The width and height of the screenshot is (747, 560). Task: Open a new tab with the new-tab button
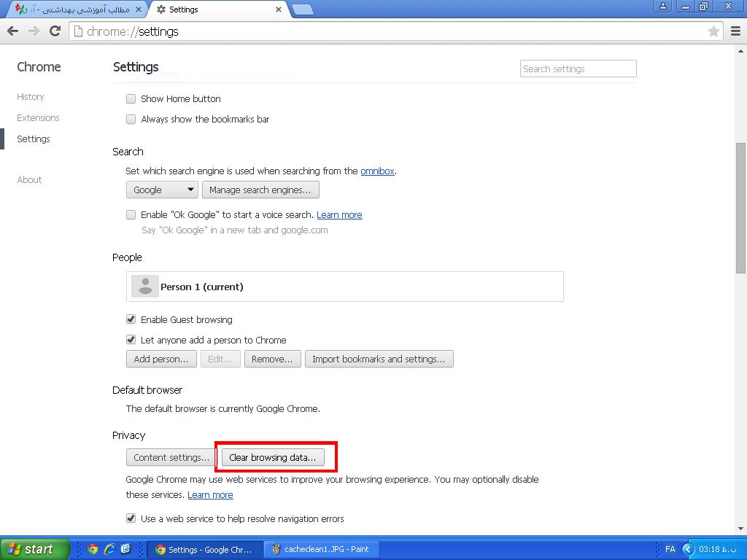click(302, 9)
